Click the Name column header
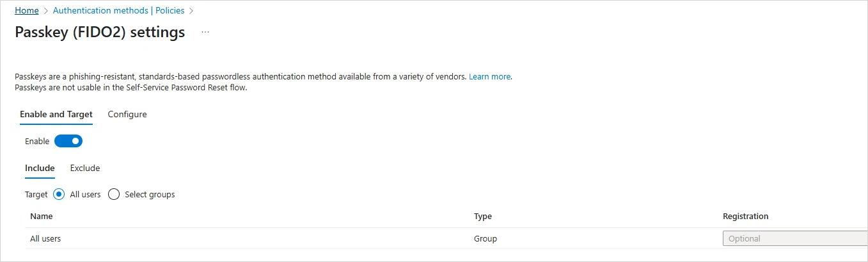 click(42, 217)
